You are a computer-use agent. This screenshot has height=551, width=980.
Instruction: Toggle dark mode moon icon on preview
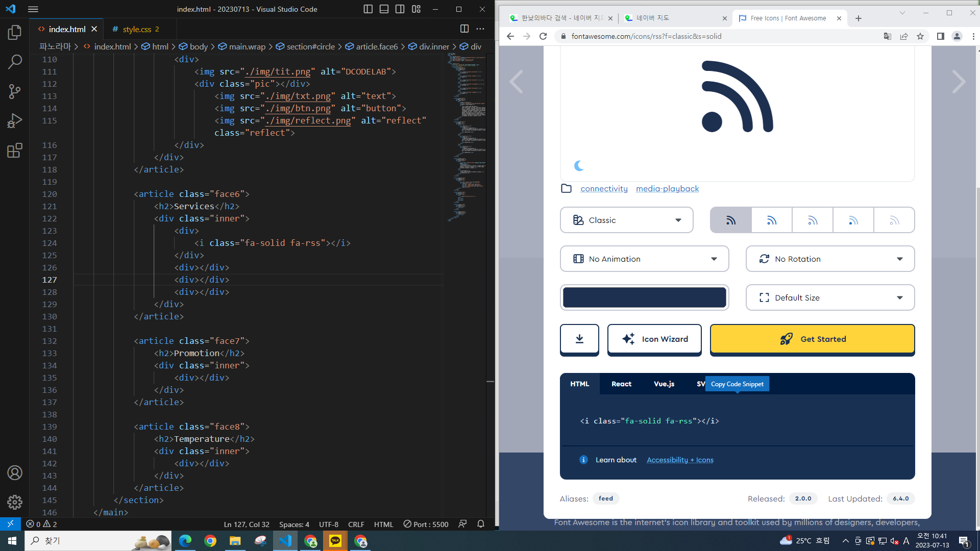579,166
